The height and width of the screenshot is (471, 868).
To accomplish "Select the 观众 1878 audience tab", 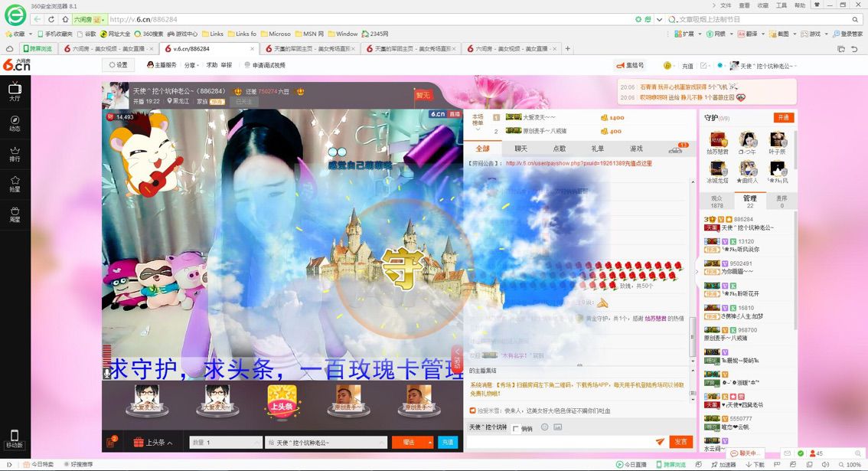I will point(717,201).
